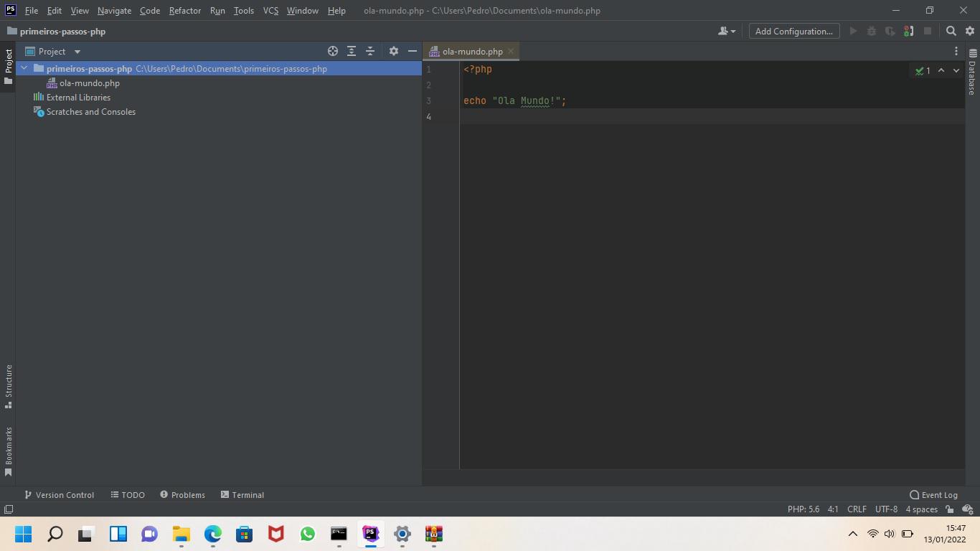The image size is (980, 551).
Task: Open the Window menu
Action: click(x=303, y=11)
